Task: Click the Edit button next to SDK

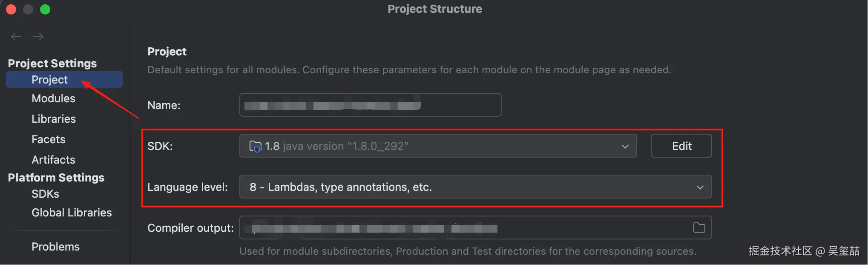Action: coord(681,146)
